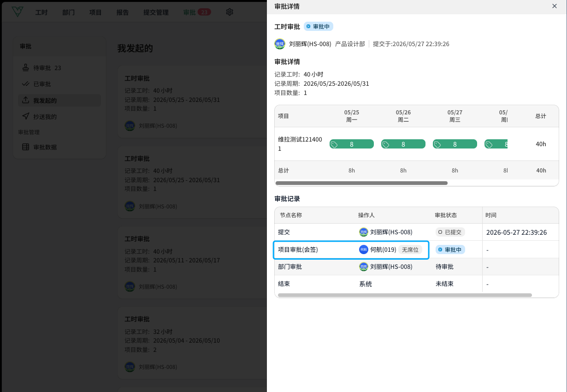Click 何航 avatar in approval records
The height and width of the screenshot is (392, 567).
pyautogui.click(x=364, y=249)
